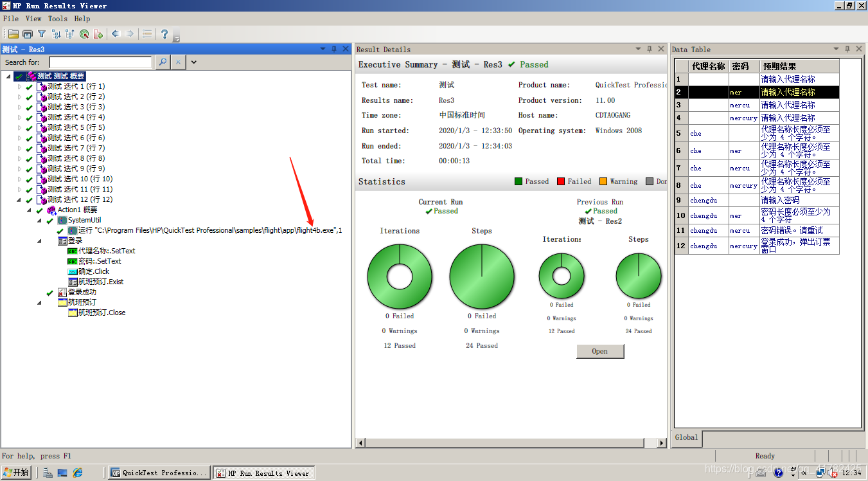Switch to QuickTest Professional taskbar window
This screenshot has width=868, height=481.
[160, 473]
